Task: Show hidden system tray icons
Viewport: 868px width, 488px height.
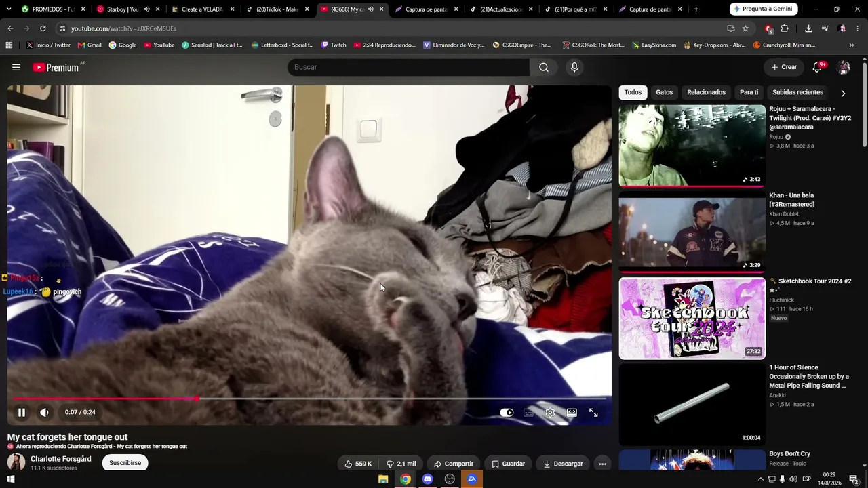Action: 760,479
